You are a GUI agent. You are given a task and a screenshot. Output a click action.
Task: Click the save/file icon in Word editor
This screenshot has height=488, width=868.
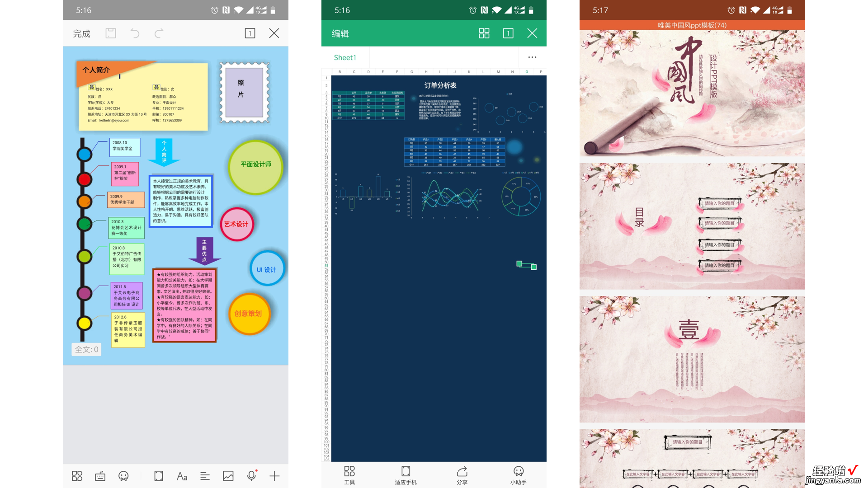pos(110,33)
